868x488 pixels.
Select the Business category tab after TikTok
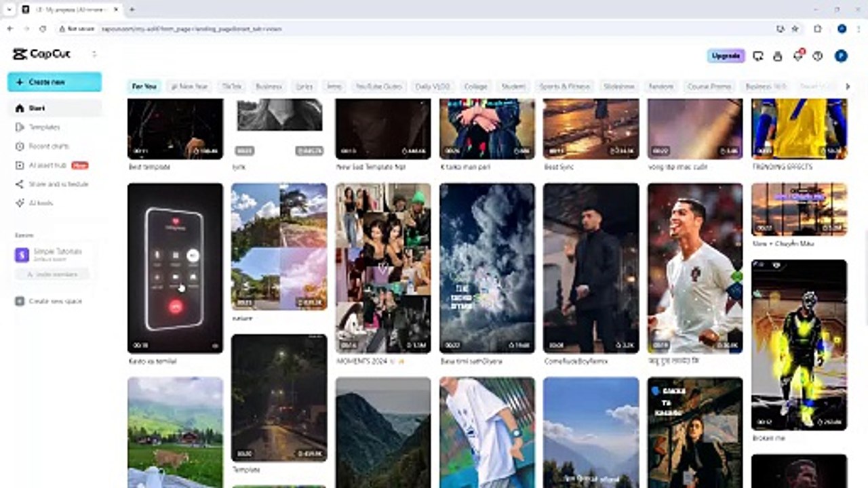[269, 86]
